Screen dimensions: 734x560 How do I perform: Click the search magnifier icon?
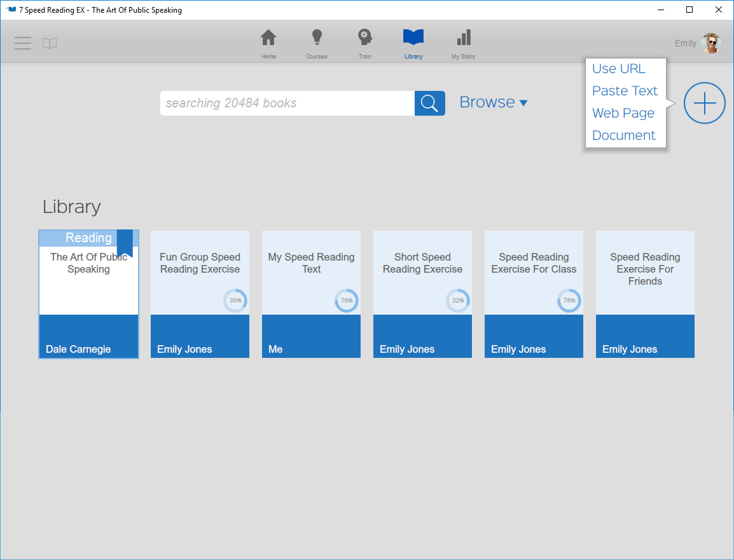tap(429, 102)
